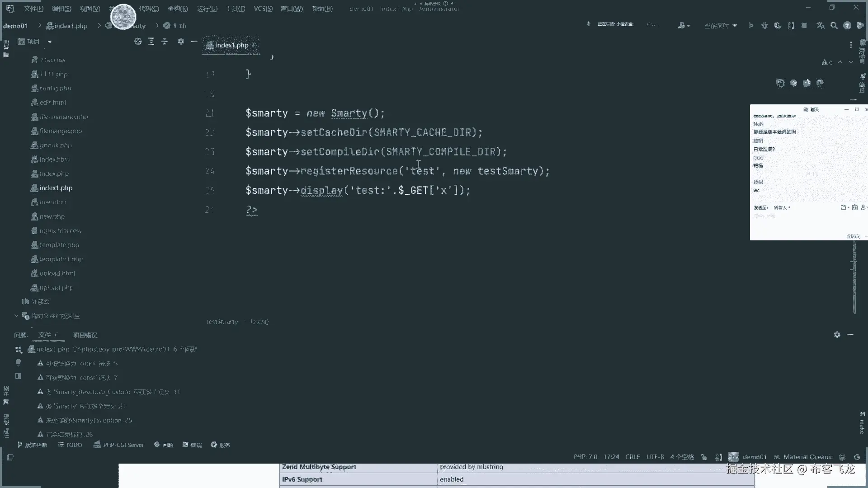The height and width of the screenshot is (488, 868).
Task: Collapse all in project panel
Action: 165,42
